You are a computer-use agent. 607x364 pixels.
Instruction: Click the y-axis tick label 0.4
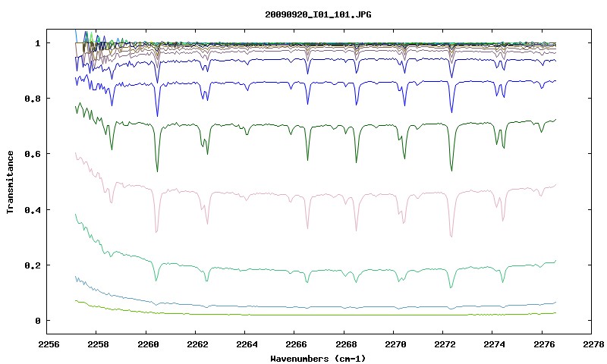[33, 209]
